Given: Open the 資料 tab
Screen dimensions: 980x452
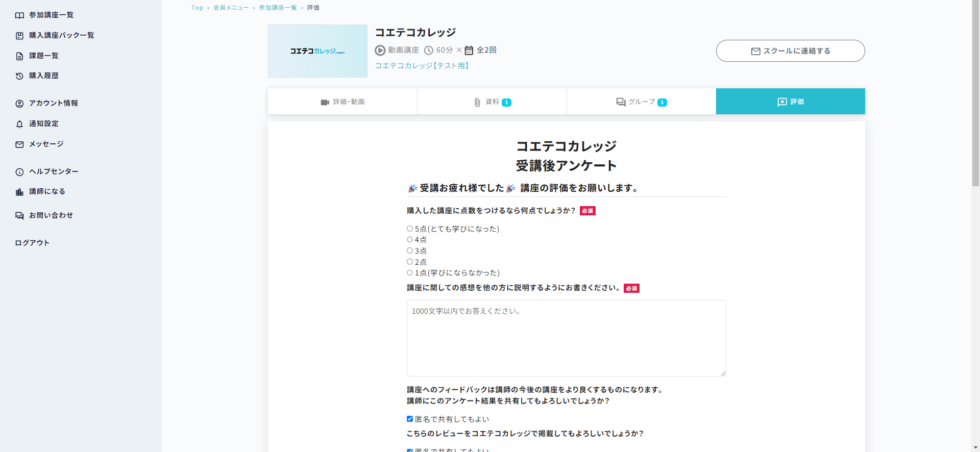Looking at the screenshot, I should pyautogui.click(x=492, y=102).
